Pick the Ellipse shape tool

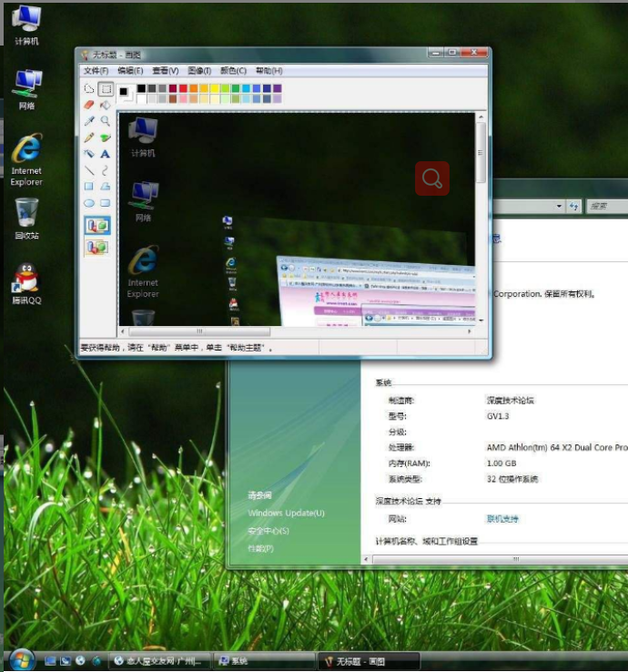point(89,203)
